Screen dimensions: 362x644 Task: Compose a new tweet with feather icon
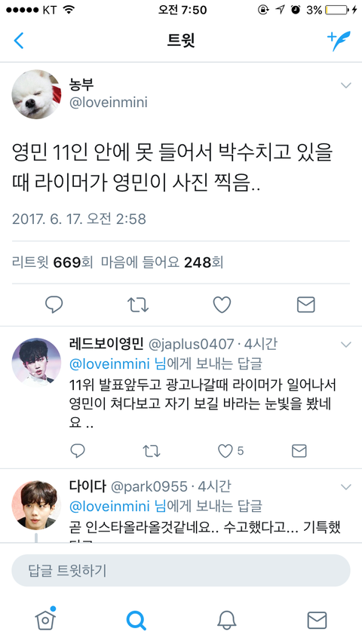tap(339, 41)
